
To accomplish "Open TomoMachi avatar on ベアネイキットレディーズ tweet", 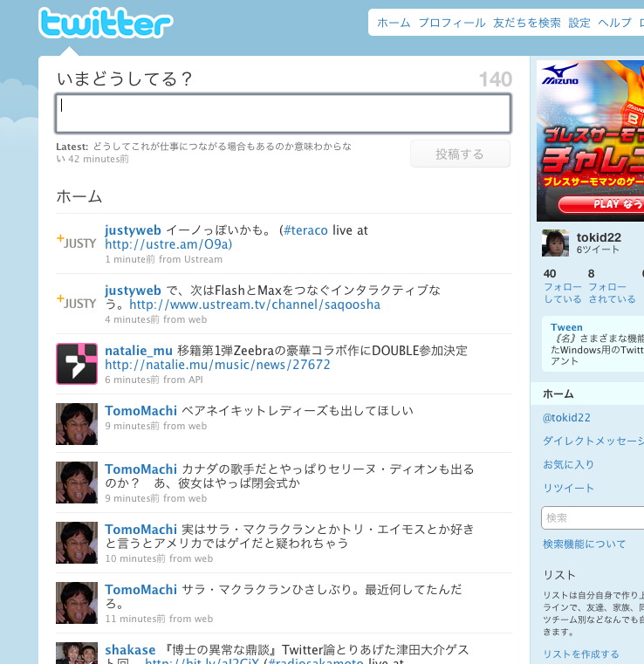I will [x=77, y=424].
